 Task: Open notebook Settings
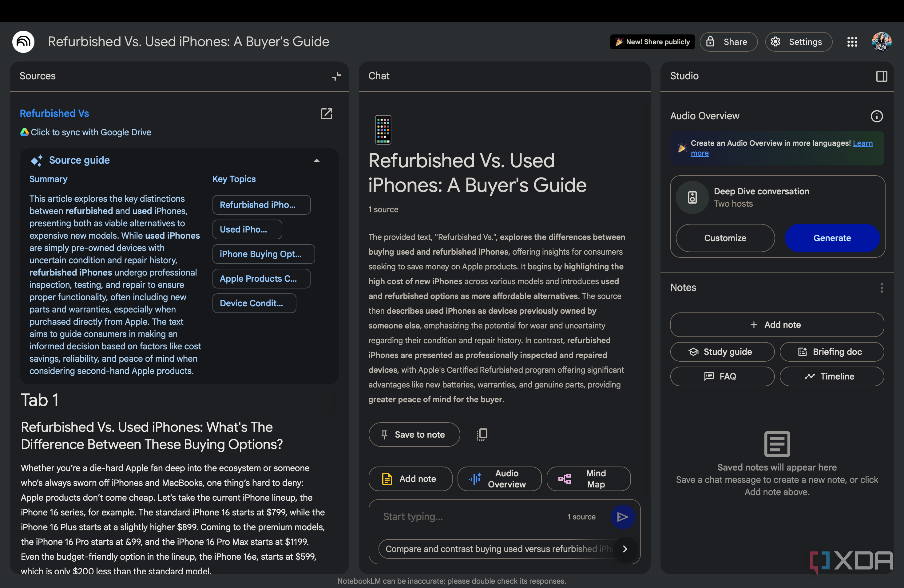[x=799, y=42]
